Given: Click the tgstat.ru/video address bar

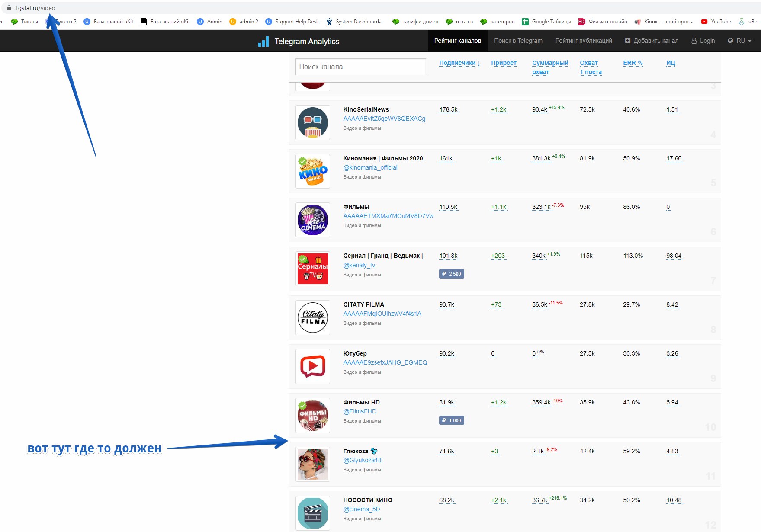Looking at the screenshot, I should 35,8.
